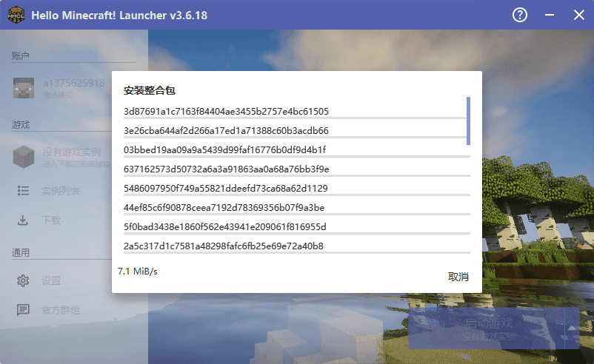The width and height of the screenshot is (594, 364).
Task: Open the instance list (实例列表) icon
Action: tap(24, 192)
